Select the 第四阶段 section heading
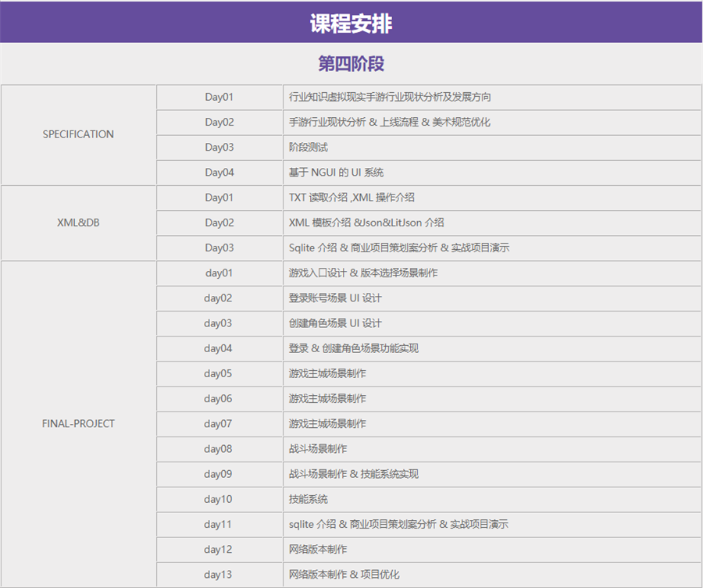 (x=351, y=64)
